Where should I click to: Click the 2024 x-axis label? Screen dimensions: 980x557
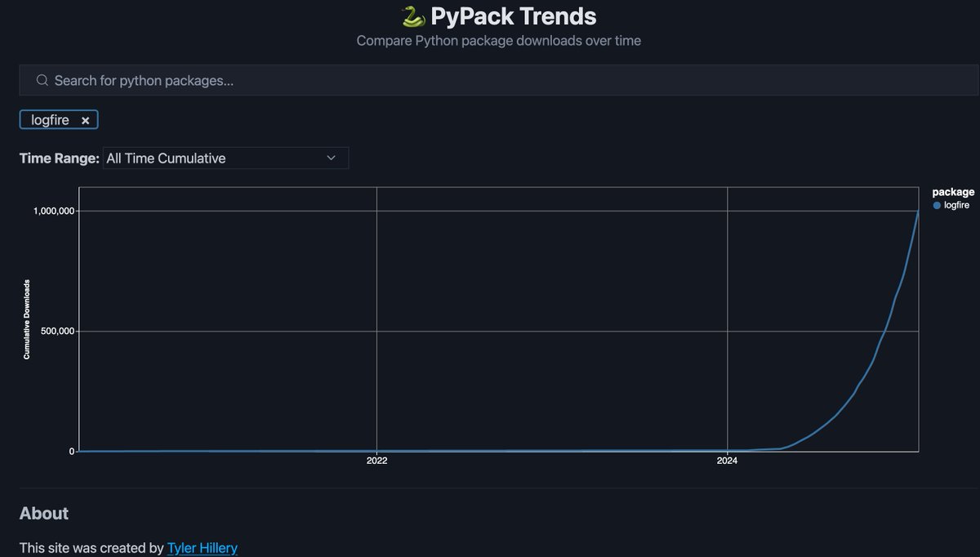click(x=727, y=461)
